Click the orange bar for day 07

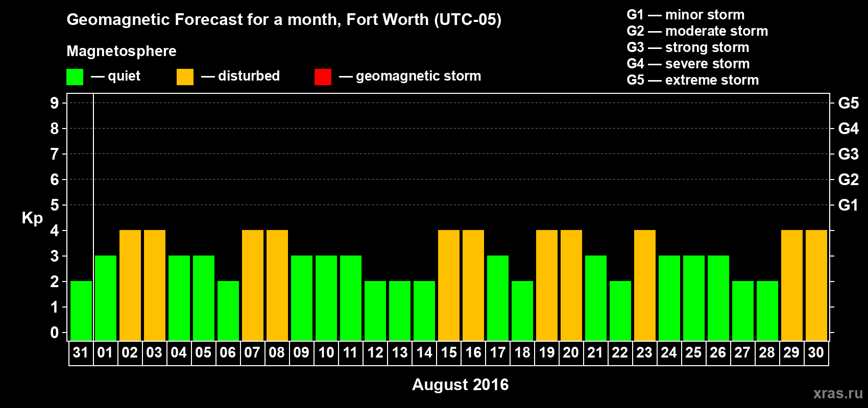[253, 285]
